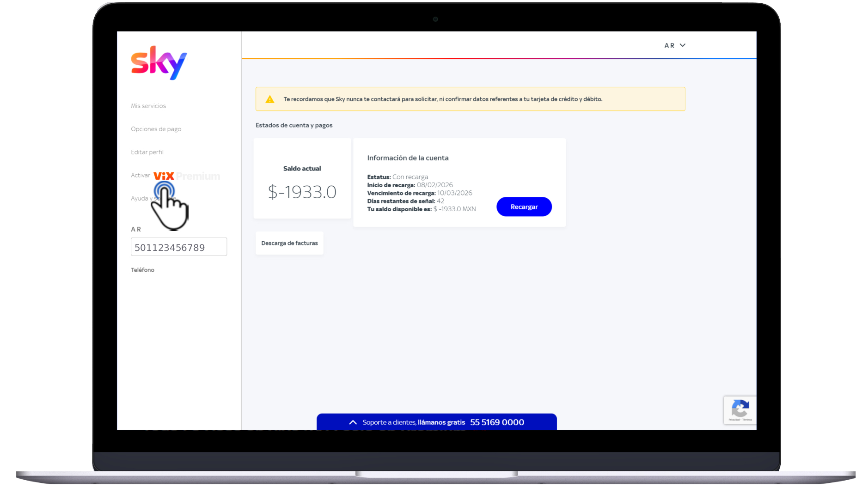Click the Información de la cuenta title
868x488 pixels.
click(408, 158)
